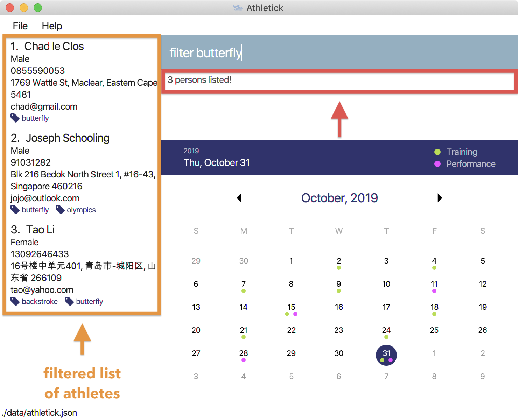The image size is (518, 420).
Task: Select October 21 on calendar
Action: [x=244, y=330]
